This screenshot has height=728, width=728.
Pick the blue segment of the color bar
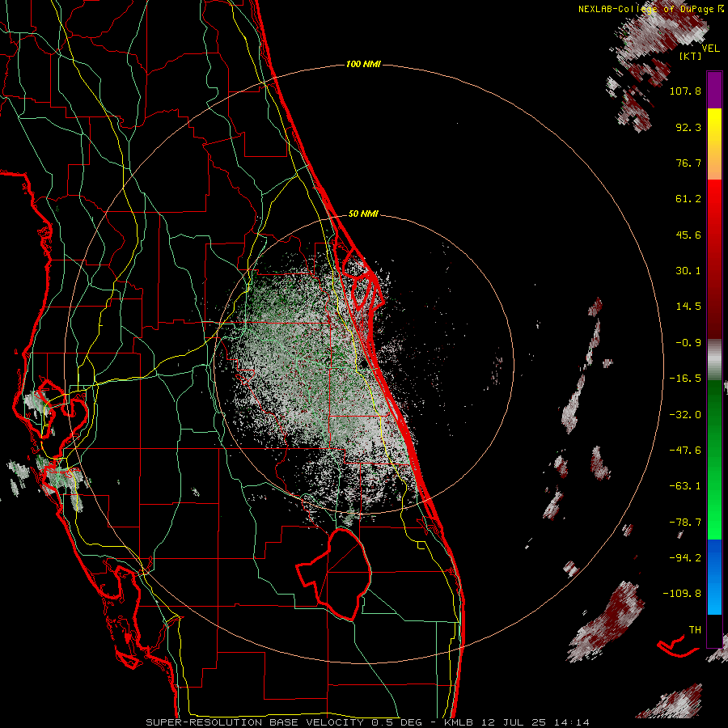[714, 577]
